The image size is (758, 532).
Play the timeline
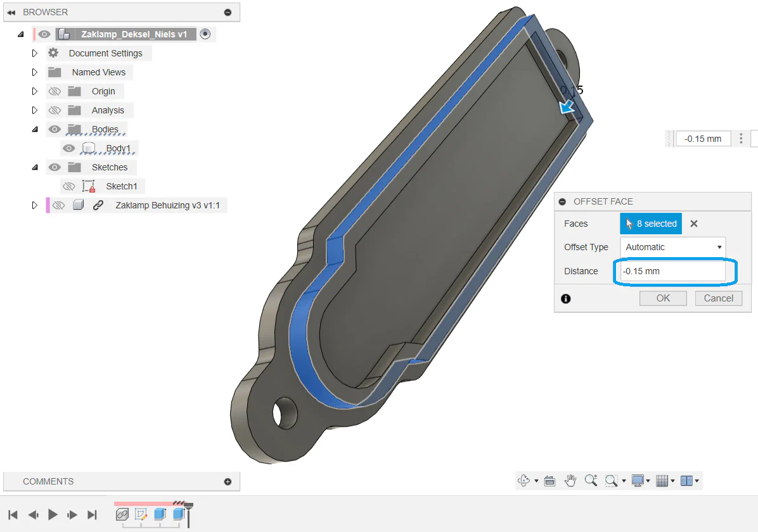pyautogui.click(x=53, y=515)
